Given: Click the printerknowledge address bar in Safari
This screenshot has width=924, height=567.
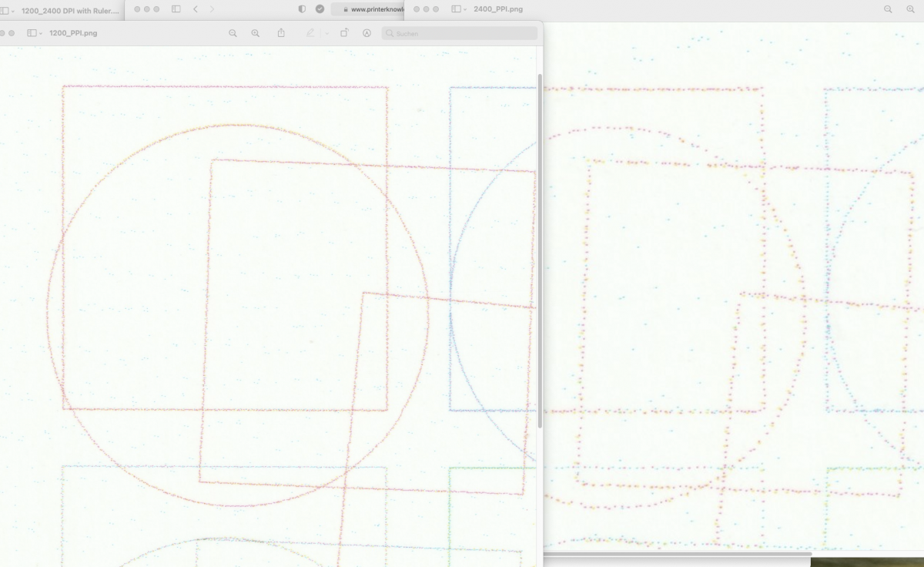Looking at the screenshot, I should [370, 9].
